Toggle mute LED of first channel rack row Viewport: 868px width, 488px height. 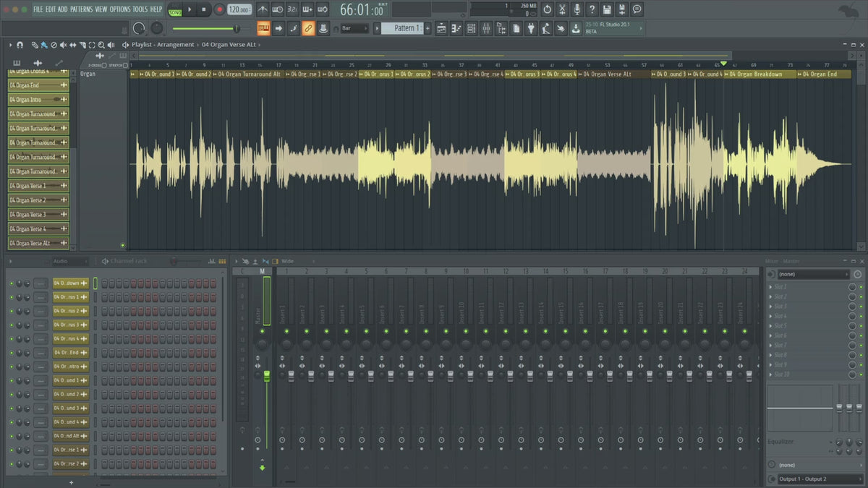(12, 283)
